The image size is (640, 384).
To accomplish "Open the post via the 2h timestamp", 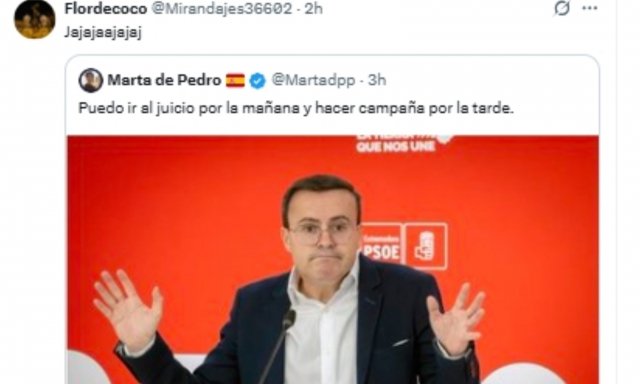I will pos(313,9).
